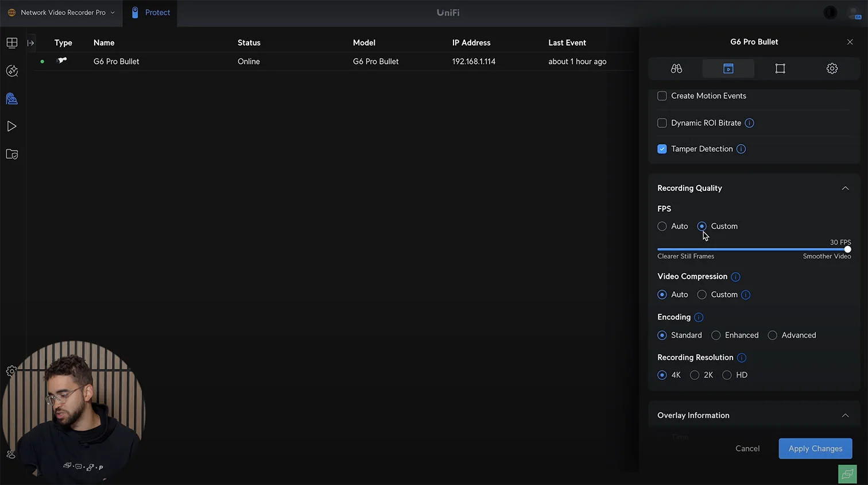Viewport: 868px width, 485px height.
Task: Collapse the device list panel arrow
Action: click(31, 43)
